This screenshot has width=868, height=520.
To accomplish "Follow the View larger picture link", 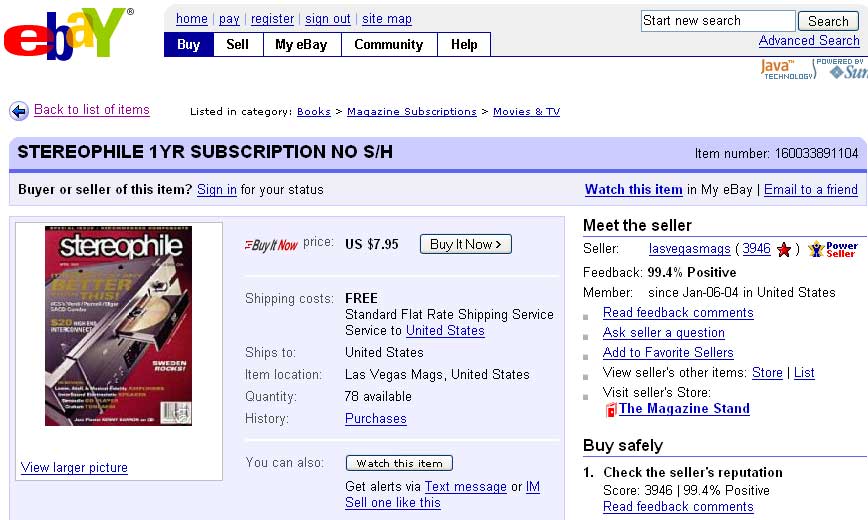I will click(x=74, y=467).
